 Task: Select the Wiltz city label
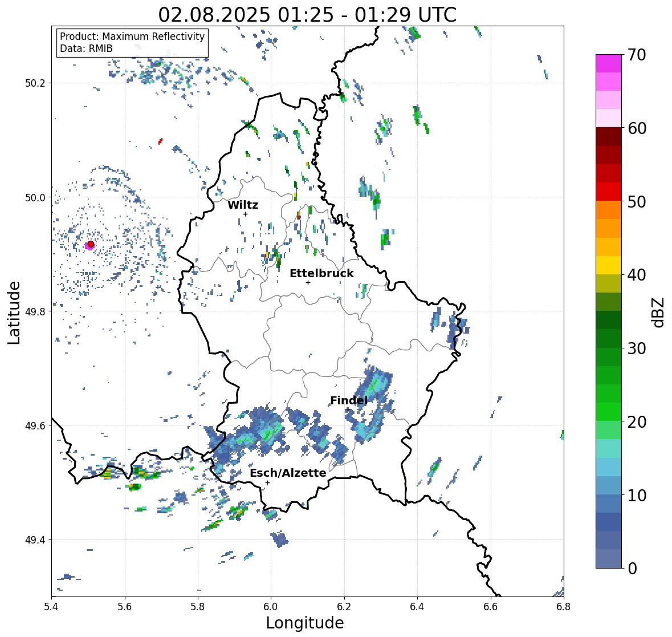[x=243, y=205]
